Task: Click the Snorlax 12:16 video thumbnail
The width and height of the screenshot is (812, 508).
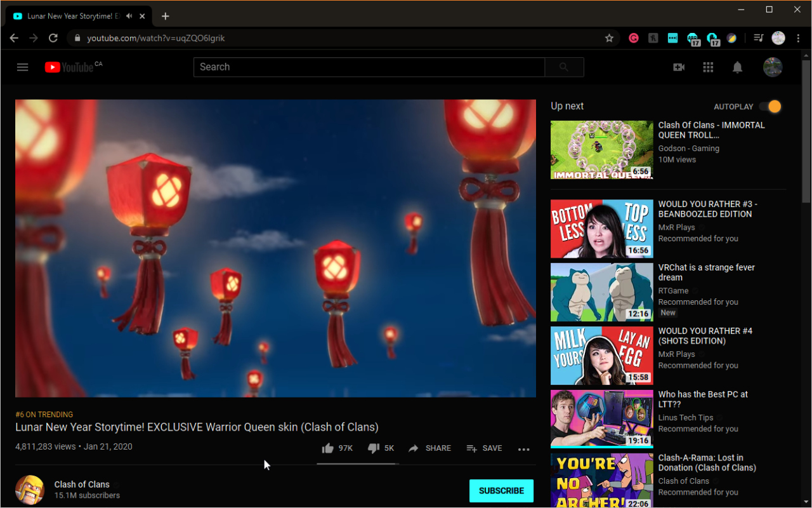Action: point(601,292)
